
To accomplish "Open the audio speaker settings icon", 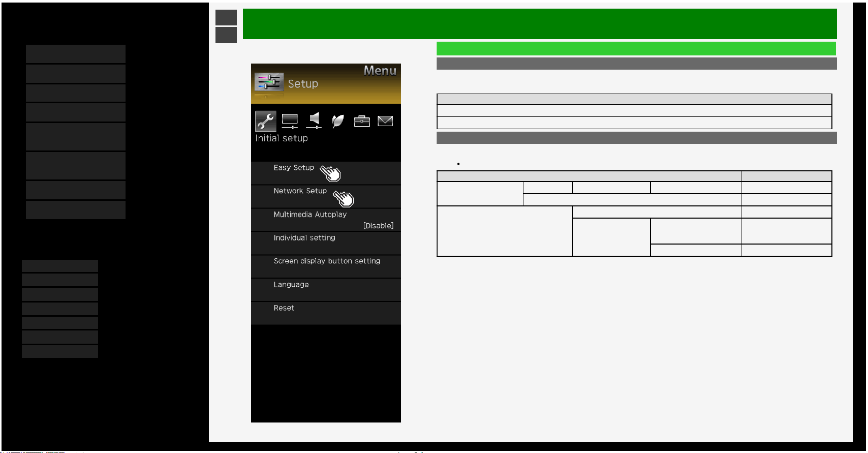I will [314, 120].
